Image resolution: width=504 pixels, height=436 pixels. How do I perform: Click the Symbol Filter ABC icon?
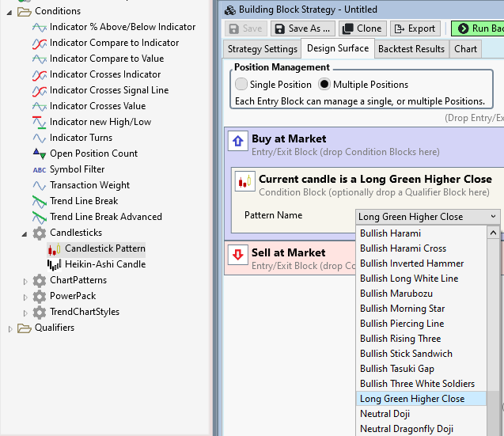coord(39,169)
